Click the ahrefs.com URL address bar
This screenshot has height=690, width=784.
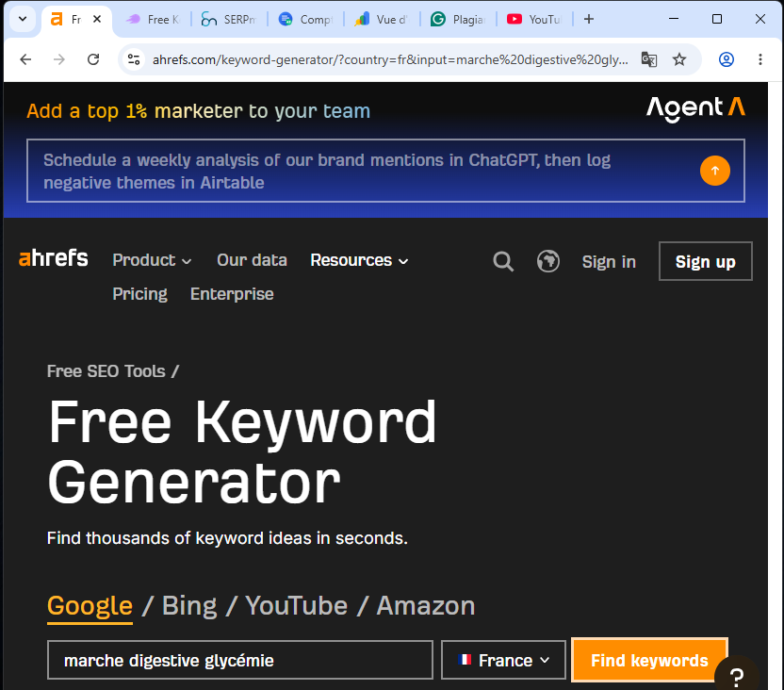click(x=390, y=59)
